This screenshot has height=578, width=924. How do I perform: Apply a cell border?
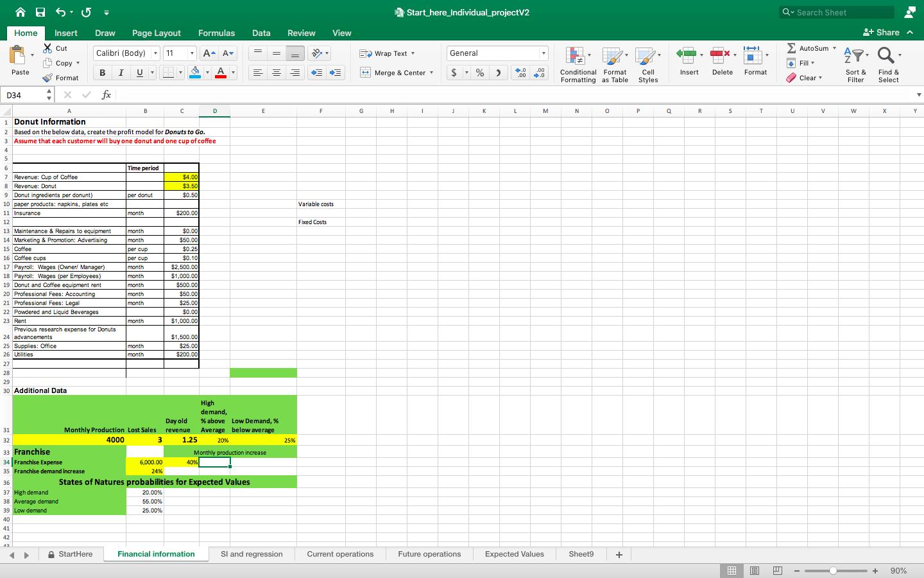(169, 73)
